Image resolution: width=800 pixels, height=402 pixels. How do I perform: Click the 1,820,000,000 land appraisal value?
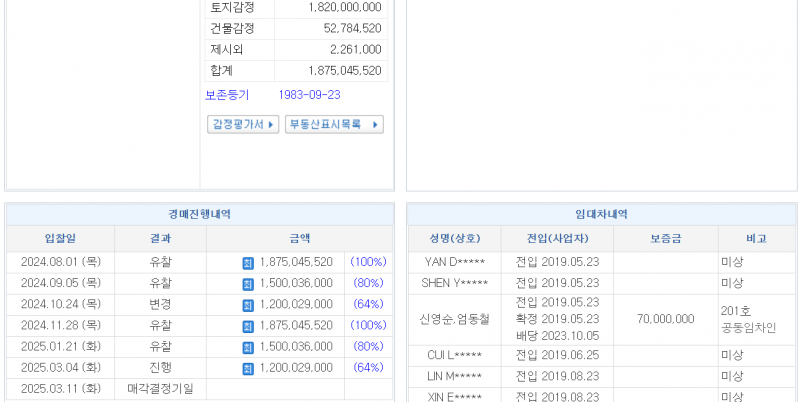pos(338,7)
